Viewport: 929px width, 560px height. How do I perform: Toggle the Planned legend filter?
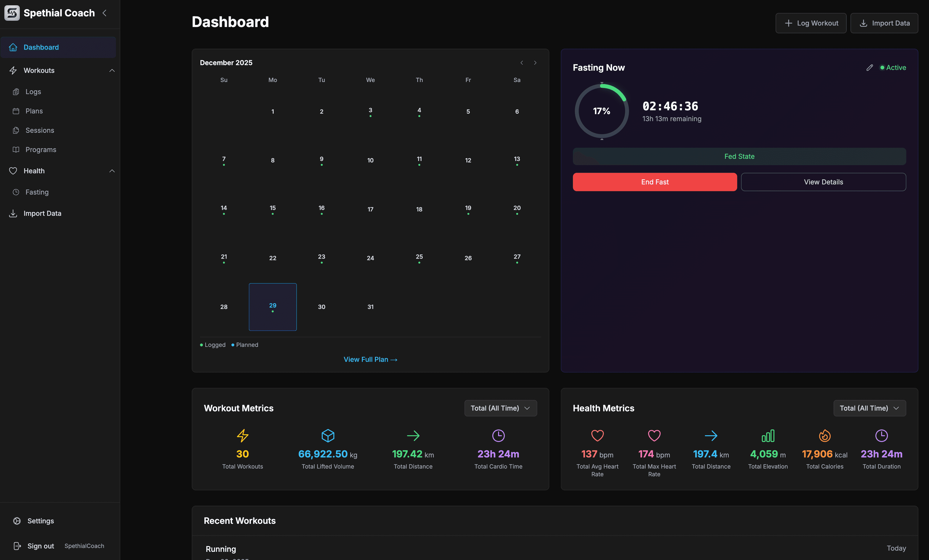pyautogui.click(x=245, y=345)
